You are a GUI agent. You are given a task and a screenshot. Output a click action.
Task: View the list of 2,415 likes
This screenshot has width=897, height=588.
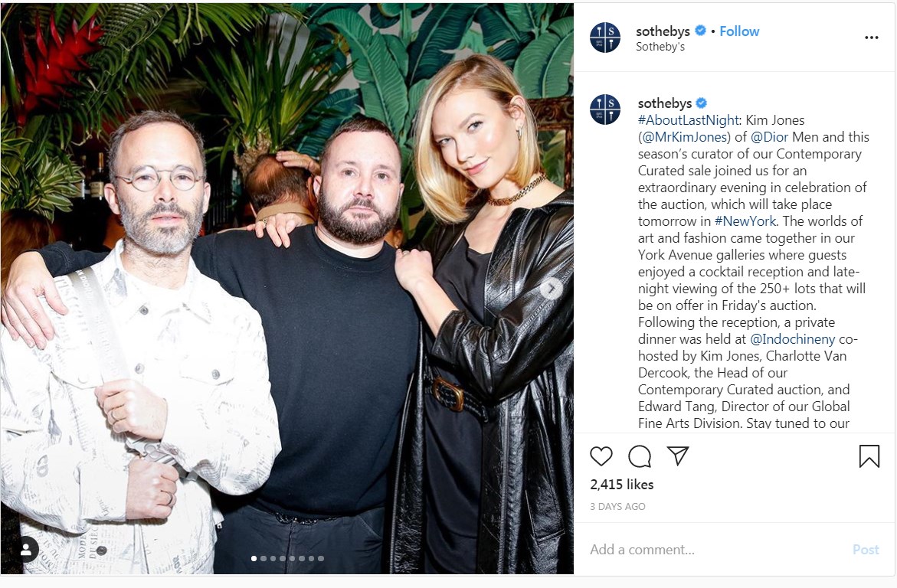(621, 485)
